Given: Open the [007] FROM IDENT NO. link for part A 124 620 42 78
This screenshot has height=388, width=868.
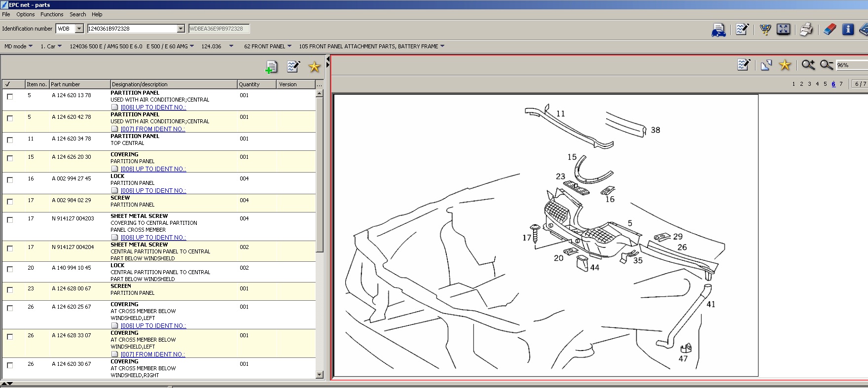Looking at the screenshot, I should (x=153, y=129).
